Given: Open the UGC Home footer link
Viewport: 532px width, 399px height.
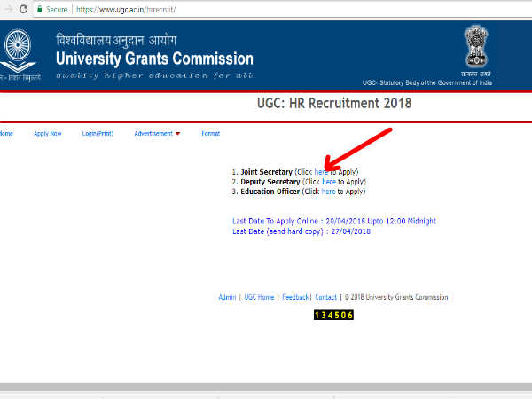Looking at the screenshot, I should (259, 297).
